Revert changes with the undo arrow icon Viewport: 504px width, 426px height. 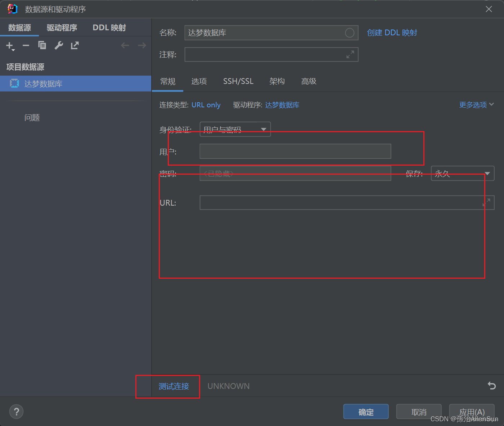[491, 386]
